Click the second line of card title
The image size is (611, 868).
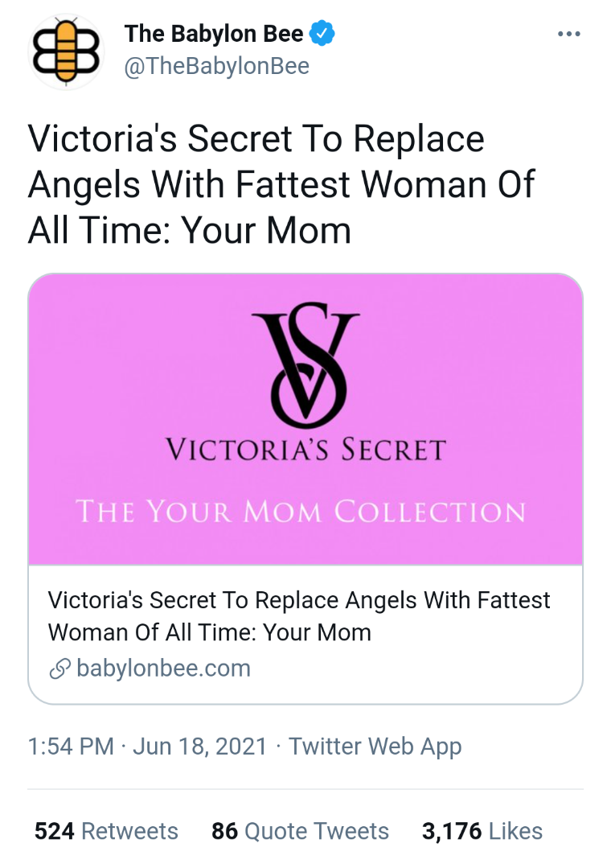pyautogui.click(x=209, y=632)
